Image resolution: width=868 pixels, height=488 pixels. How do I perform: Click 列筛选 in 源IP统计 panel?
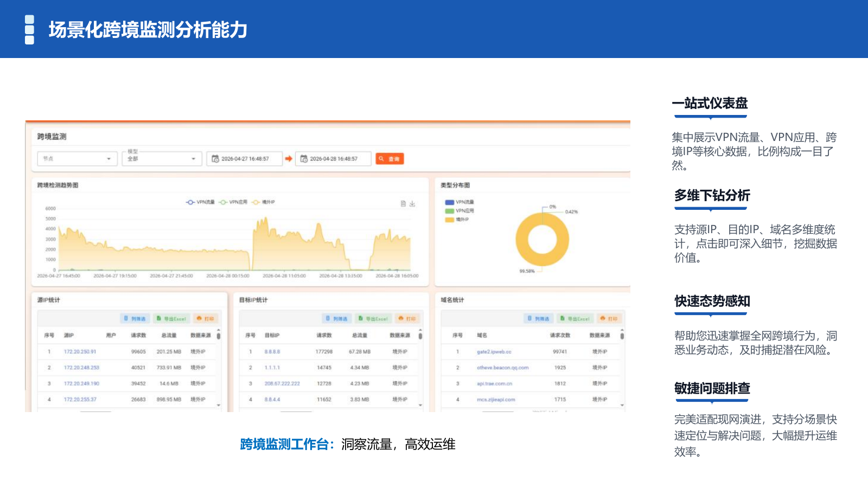135,319
